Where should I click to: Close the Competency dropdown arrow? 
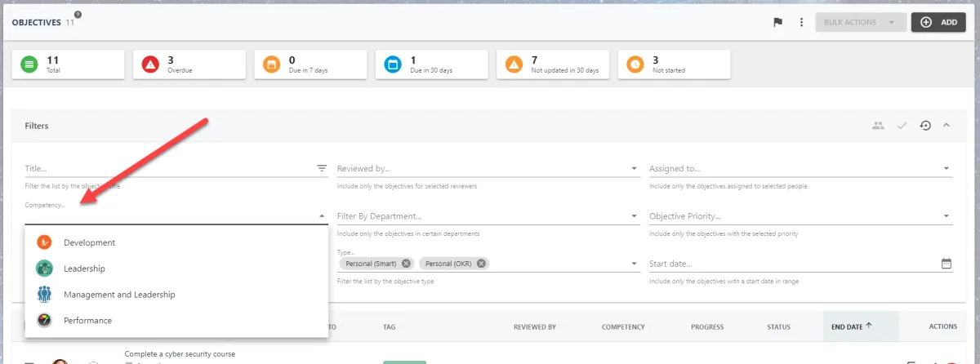[322, 217]
